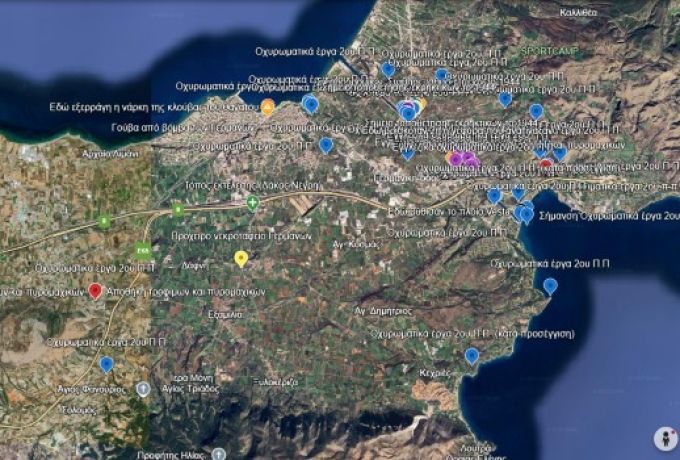
Task: Click the 'Γούβα από βόμβα' label
Action: pos(184,128)
